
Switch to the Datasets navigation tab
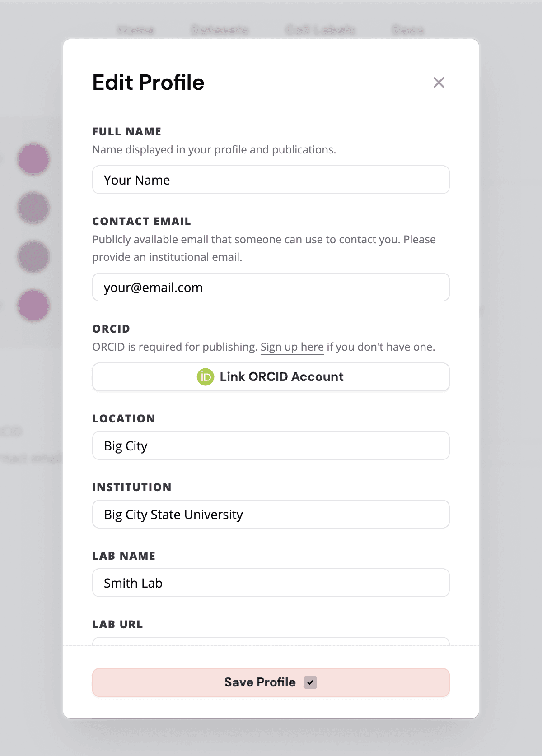tap(220, 30)
